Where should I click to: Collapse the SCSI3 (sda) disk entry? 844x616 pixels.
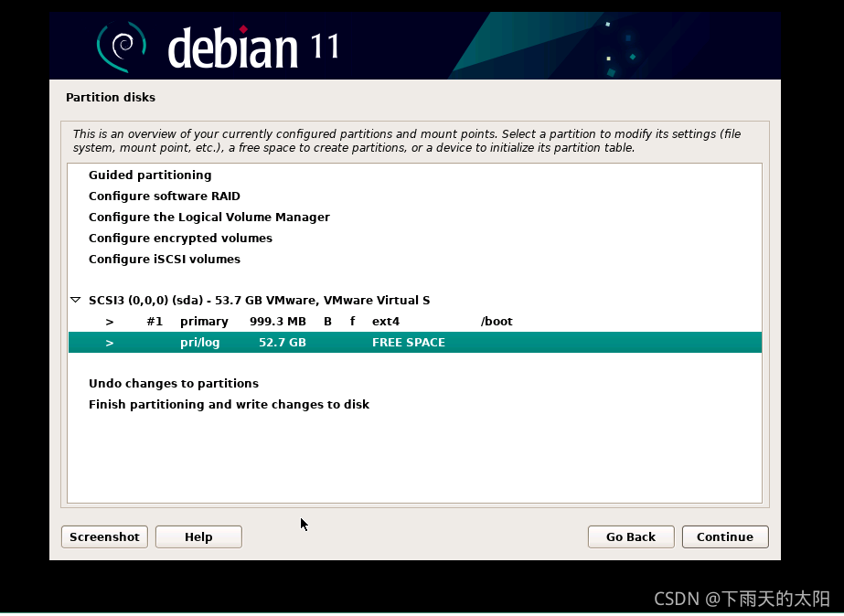pos(75,299)
